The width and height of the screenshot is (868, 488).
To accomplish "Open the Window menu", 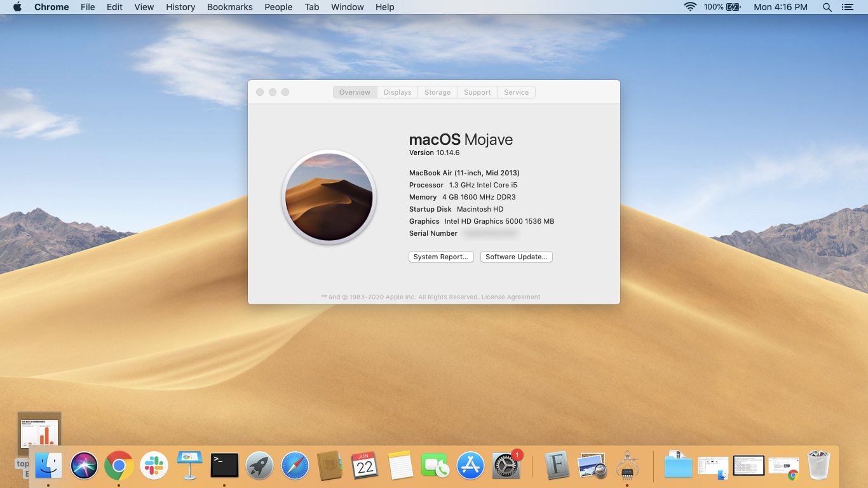I will (348, 7).
